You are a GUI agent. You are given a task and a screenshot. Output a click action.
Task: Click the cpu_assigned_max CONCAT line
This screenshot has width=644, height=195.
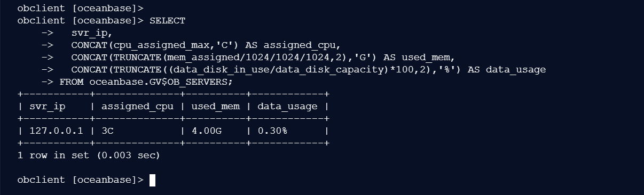[206, 45]
